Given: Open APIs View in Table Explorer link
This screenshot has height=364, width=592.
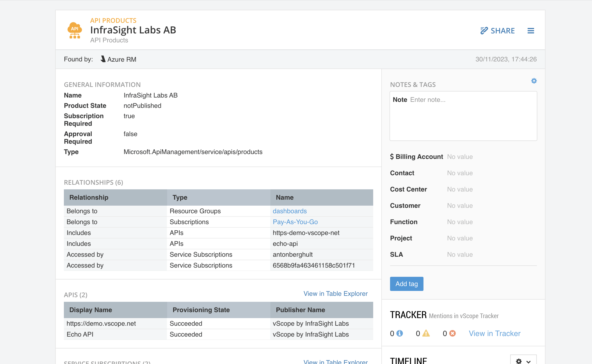Looking at the screenshot, I should [335, 294].
